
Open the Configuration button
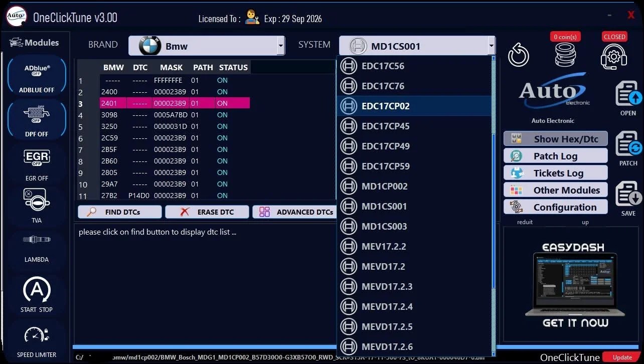tap(556, 207)
